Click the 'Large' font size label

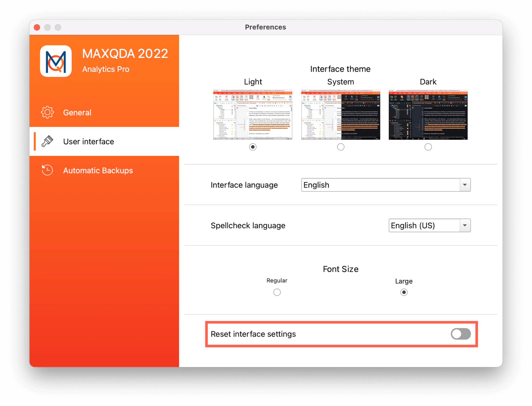[x=404, y=281]
